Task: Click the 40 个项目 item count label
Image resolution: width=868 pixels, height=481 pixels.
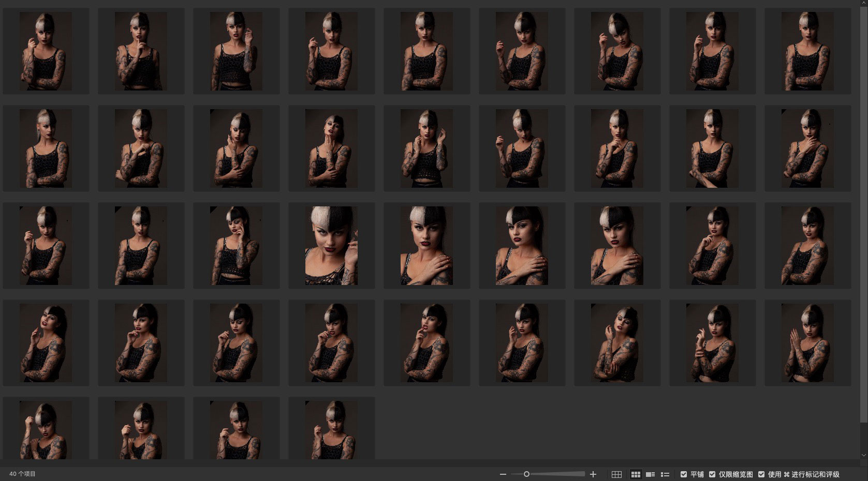Action: 22,474
